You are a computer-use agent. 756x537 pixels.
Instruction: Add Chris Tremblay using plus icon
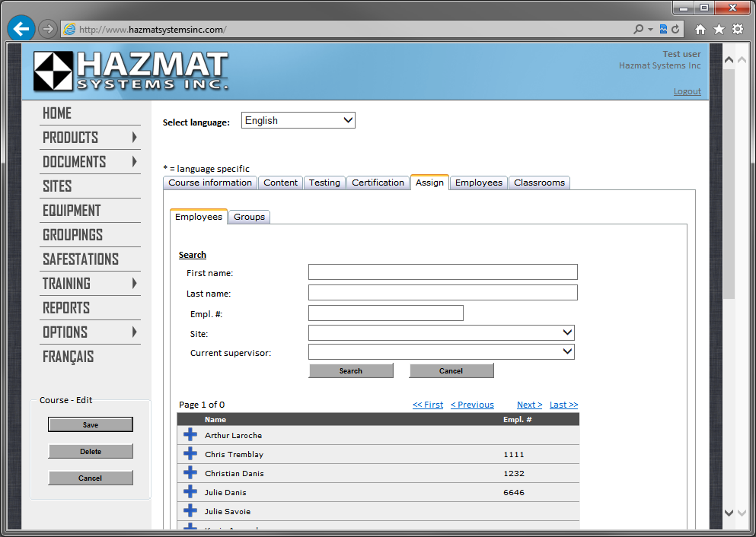[x=190, y=454]
